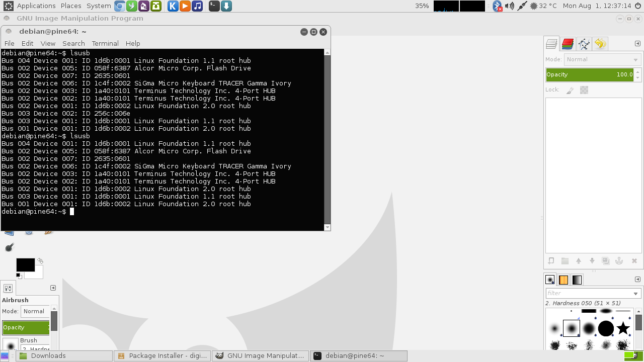Screen dimensions: 644x362
Task: Switch to Package Installer taskbar button
Action: 163,356
